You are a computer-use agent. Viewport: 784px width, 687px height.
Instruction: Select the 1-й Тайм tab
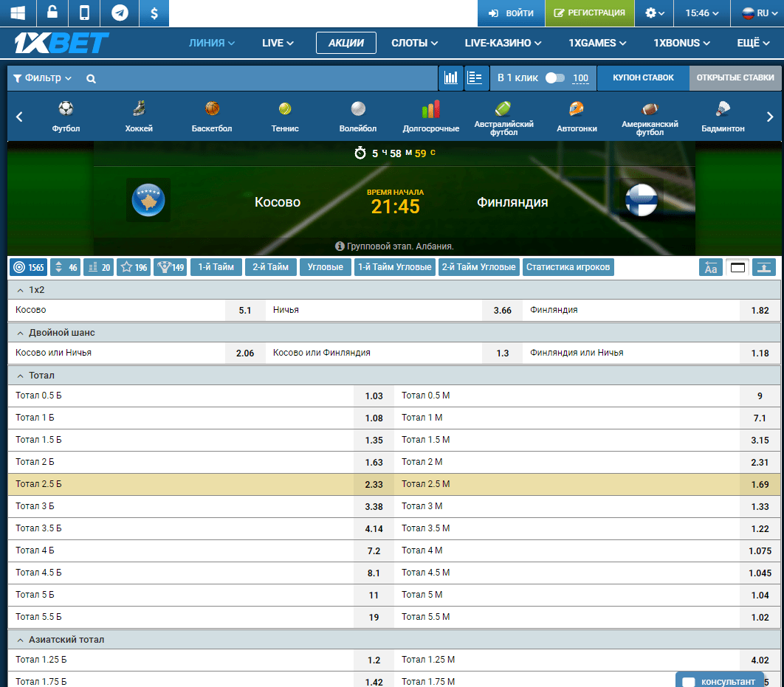(x=216, y=267)
